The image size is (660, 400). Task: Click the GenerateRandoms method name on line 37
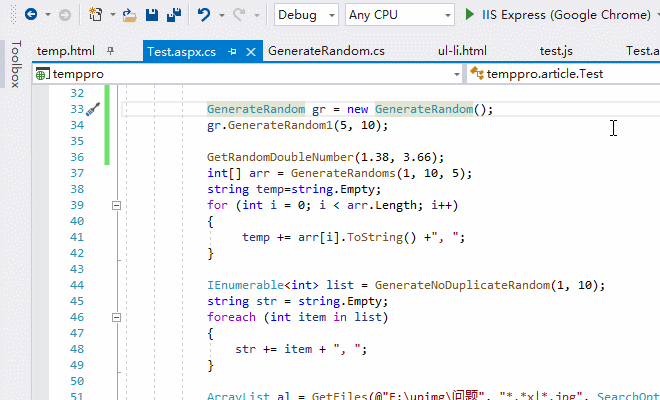(343, 173)
